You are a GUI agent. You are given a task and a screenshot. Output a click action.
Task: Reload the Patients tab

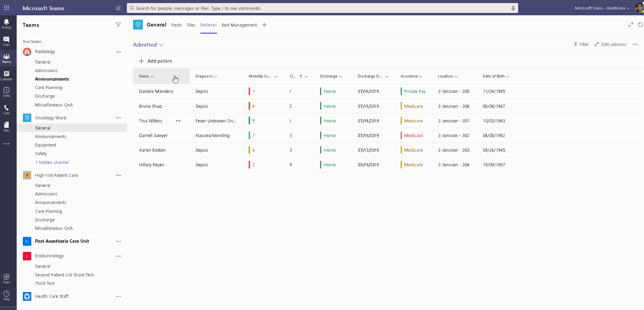pos(640,24)
